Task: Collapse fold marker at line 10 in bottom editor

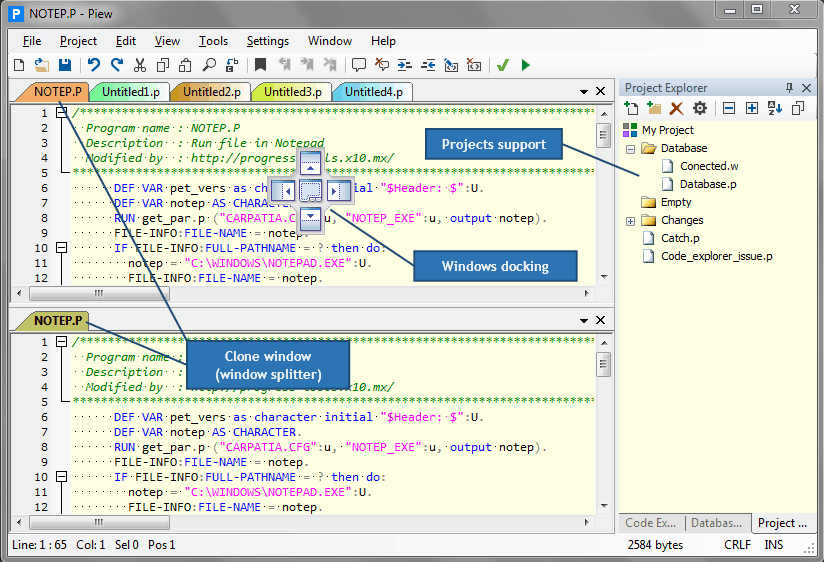Action: (61, 476)
